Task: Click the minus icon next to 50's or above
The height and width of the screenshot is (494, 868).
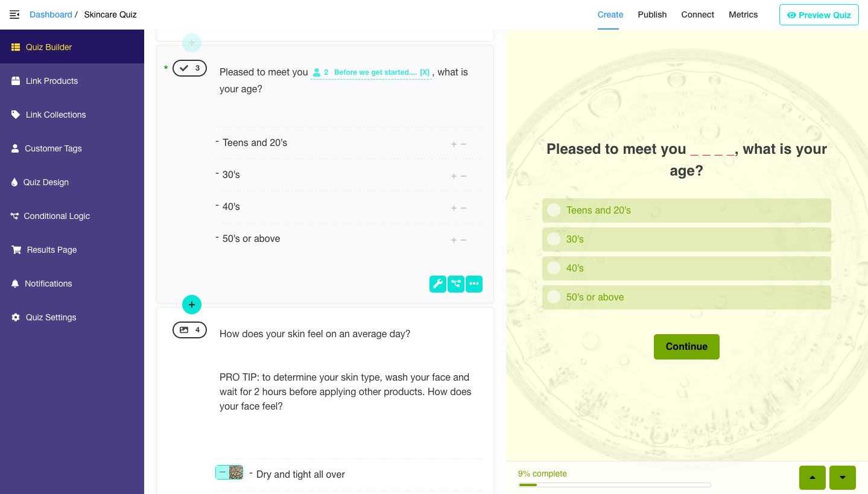Action: click(x=464, y=240)
